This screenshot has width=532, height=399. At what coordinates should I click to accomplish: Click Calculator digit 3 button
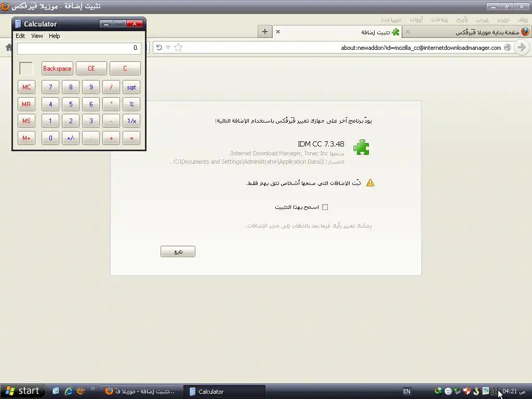[x=91, y=121]
